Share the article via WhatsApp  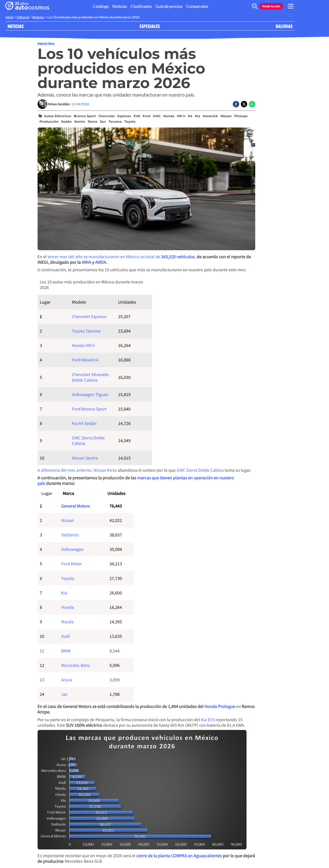coord(252,104)
